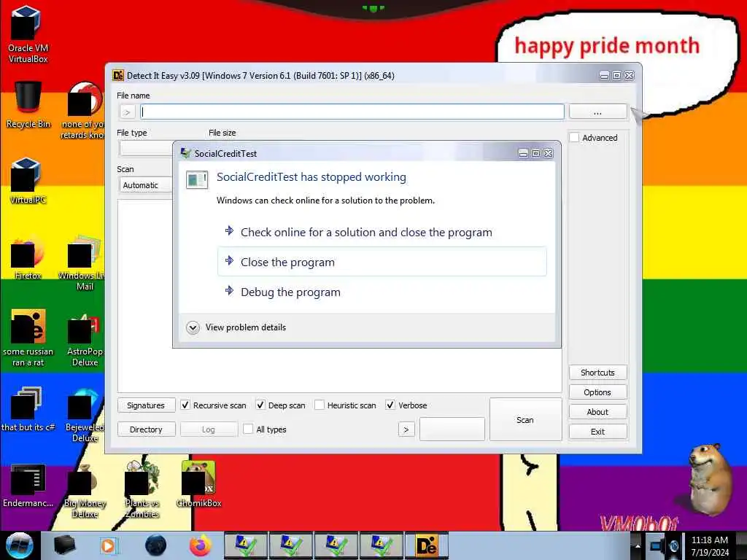747x560 pixels.
Task: Select the first SocialCreditTest taskbar button
Action: point(246,545)
